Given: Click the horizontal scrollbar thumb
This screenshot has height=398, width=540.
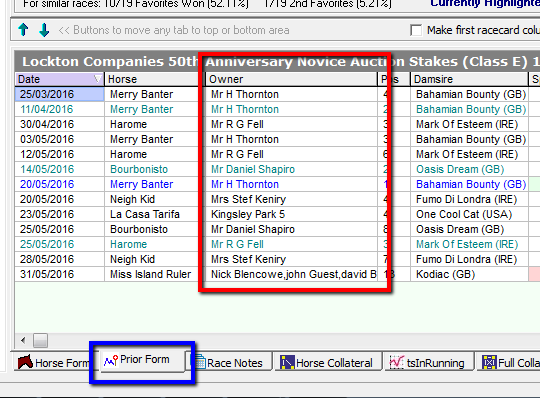Looking at the screenshot, I should pyautogui.click(x=40, y=341).
